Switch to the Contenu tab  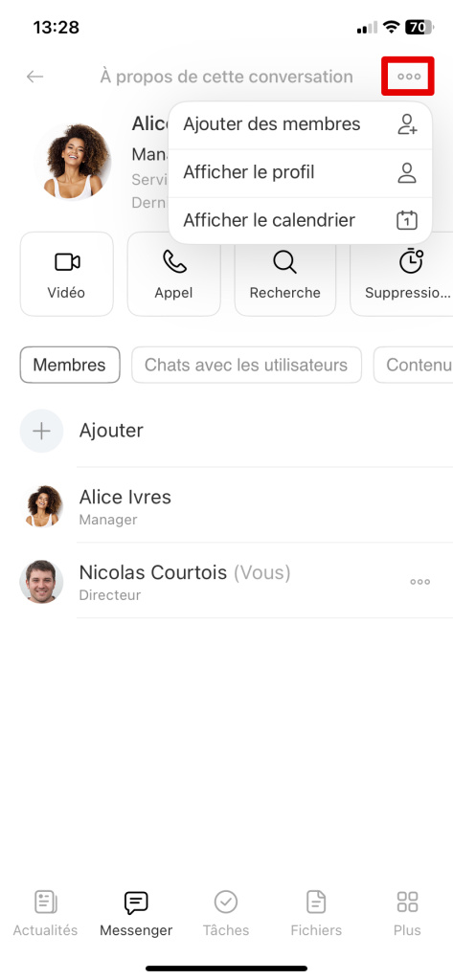pos(414,365)
